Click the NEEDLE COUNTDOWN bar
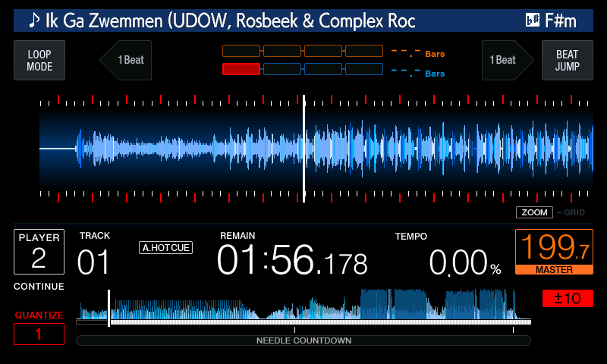 coord(303,340)
